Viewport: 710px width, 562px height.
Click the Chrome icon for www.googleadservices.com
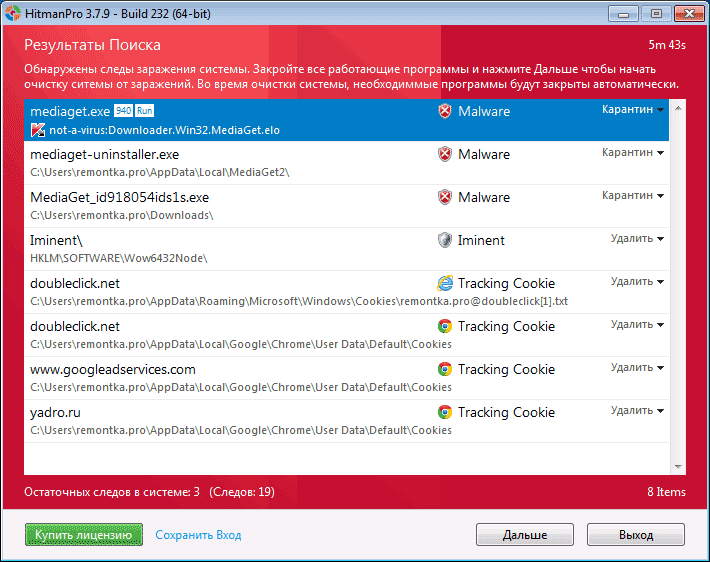[x=445, y=369]
